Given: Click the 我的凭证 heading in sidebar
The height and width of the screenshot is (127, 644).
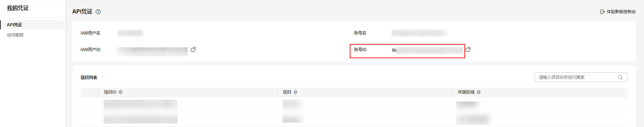Looking at the screenshot, I should (18, 8).
